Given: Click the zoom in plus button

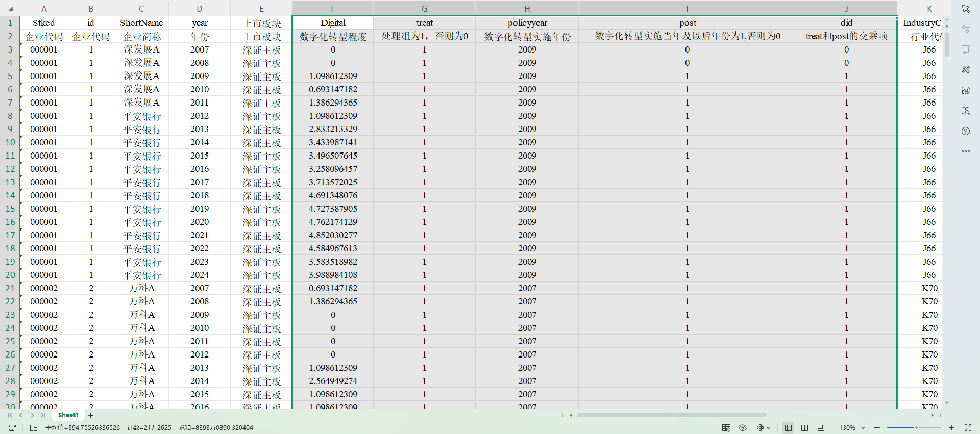Looking at the screenshot, I should (951, 428).
